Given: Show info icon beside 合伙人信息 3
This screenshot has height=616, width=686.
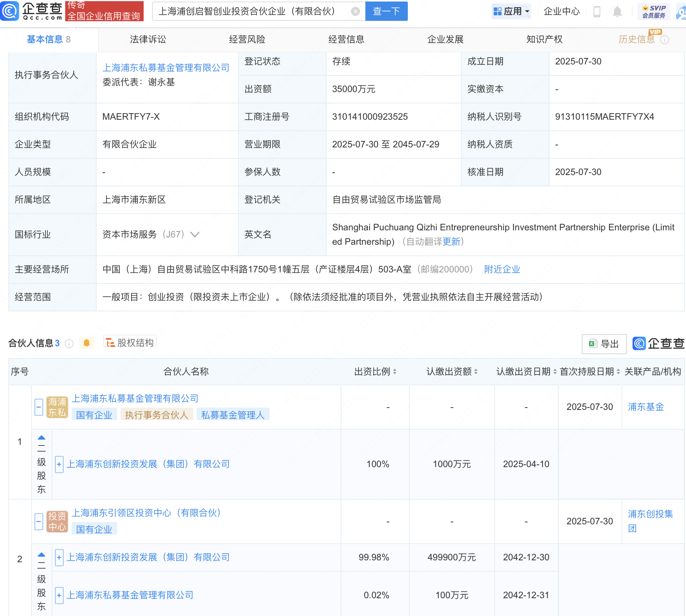Looking at the screenshot, I should pyautogui.click(x=69, y=343).
